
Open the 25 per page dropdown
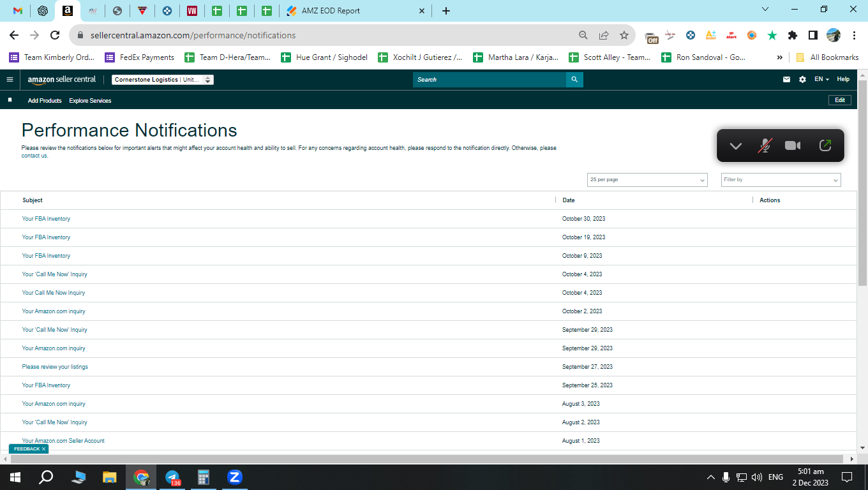pyautogui.click(x=647, y=180)
